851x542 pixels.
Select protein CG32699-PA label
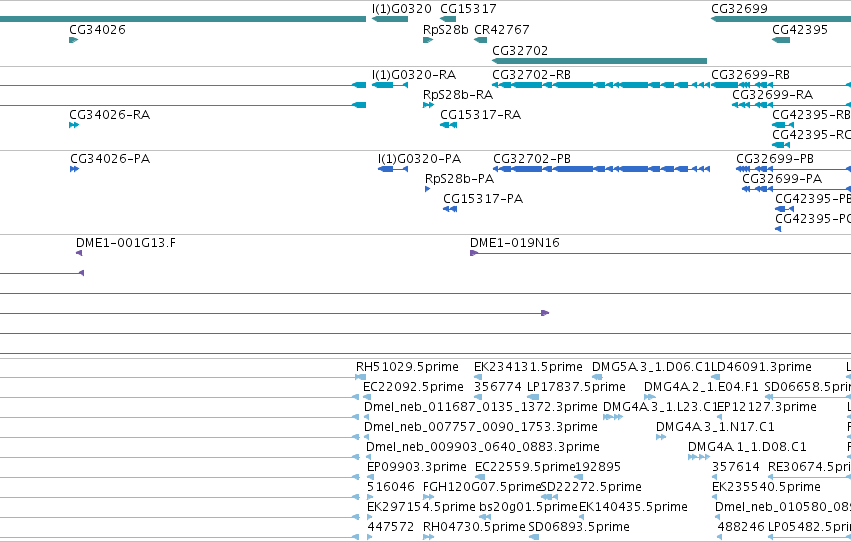[782, 179]
